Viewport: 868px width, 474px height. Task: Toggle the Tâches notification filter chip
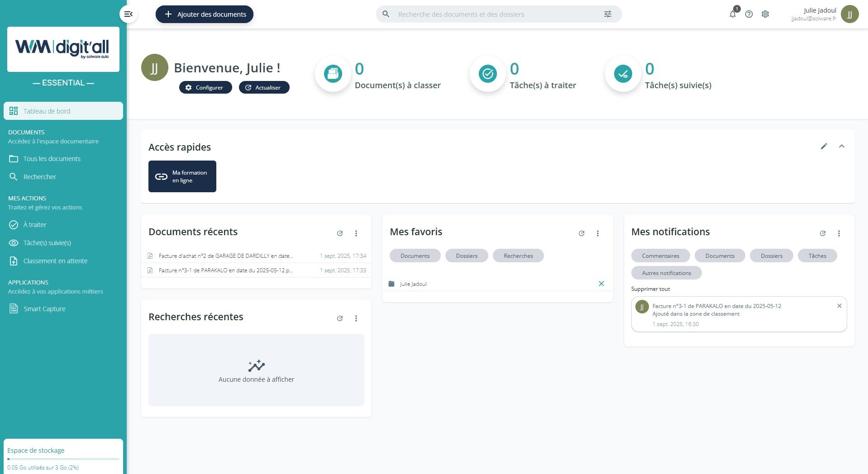tap(817, 256)
